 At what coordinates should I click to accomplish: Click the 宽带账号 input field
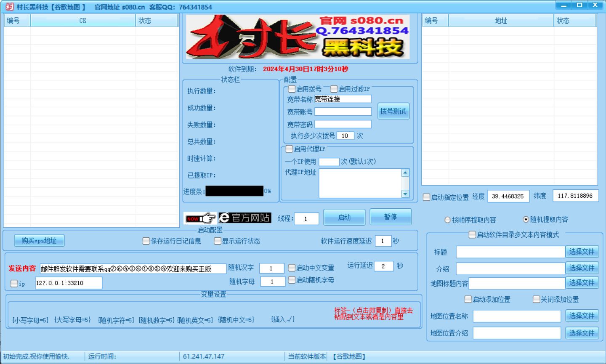pos(343,112)
